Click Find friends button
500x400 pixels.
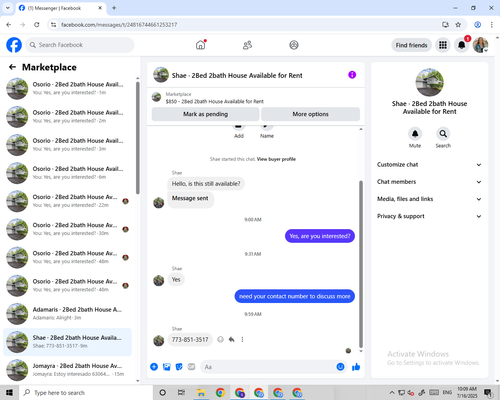(411, 45)
